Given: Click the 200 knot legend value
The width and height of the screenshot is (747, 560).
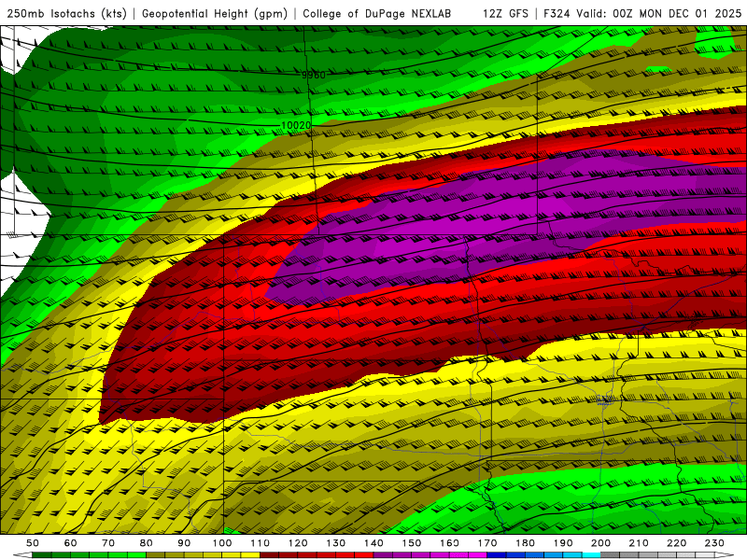Looking at the screenshot, I should click(x=600, y=543).
